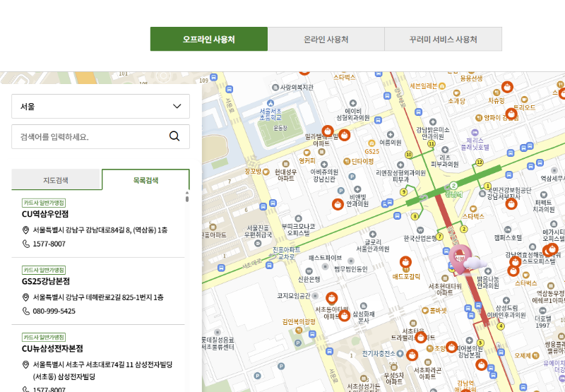Click the 카드사 일반가맹점 badge above CU역삼우인점
565x392 pixels.
tap(44, 203)
